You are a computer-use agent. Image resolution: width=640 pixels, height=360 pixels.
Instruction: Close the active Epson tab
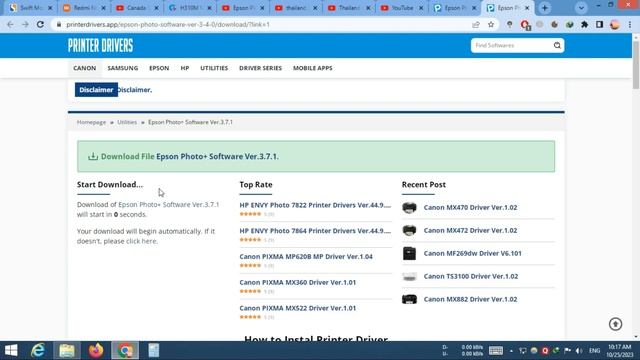tap(527, 8)
